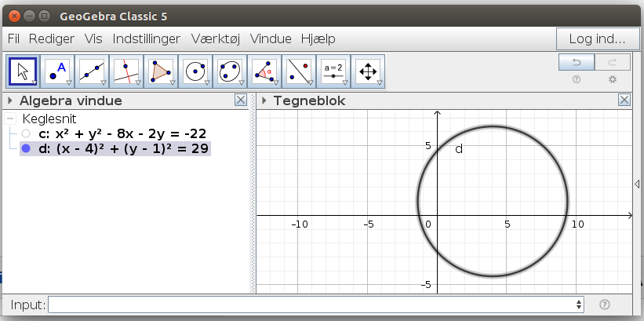Image resolution: width=644 pixels, height=321 pixels.
Task: Select the Reflect about line tool
Action: 299,71
